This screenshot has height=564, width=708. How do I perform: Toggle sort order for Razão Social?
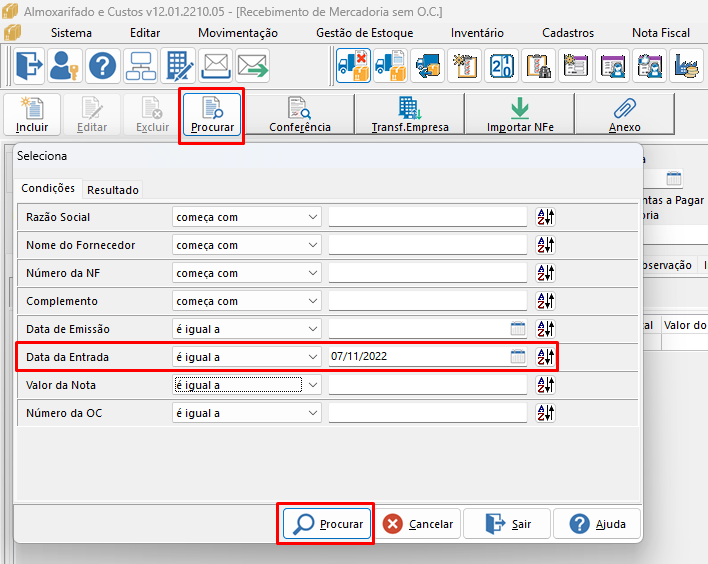(545, 217)
